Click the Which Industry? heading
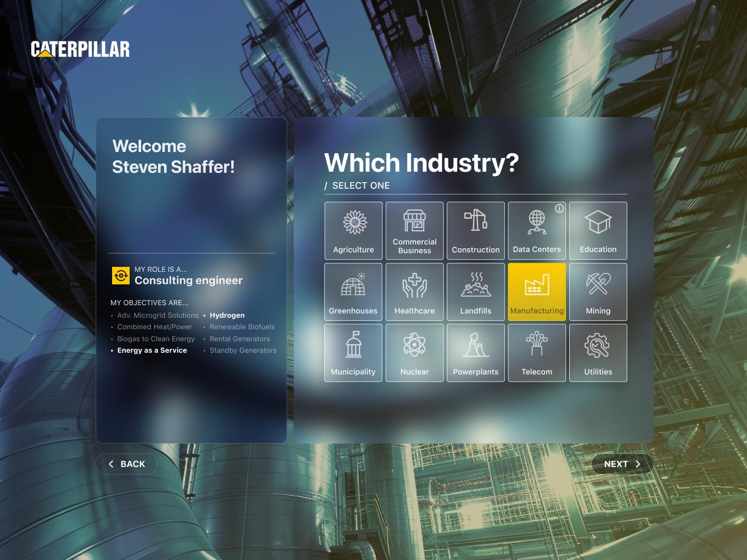747x560 pixels. pos(422,163)
